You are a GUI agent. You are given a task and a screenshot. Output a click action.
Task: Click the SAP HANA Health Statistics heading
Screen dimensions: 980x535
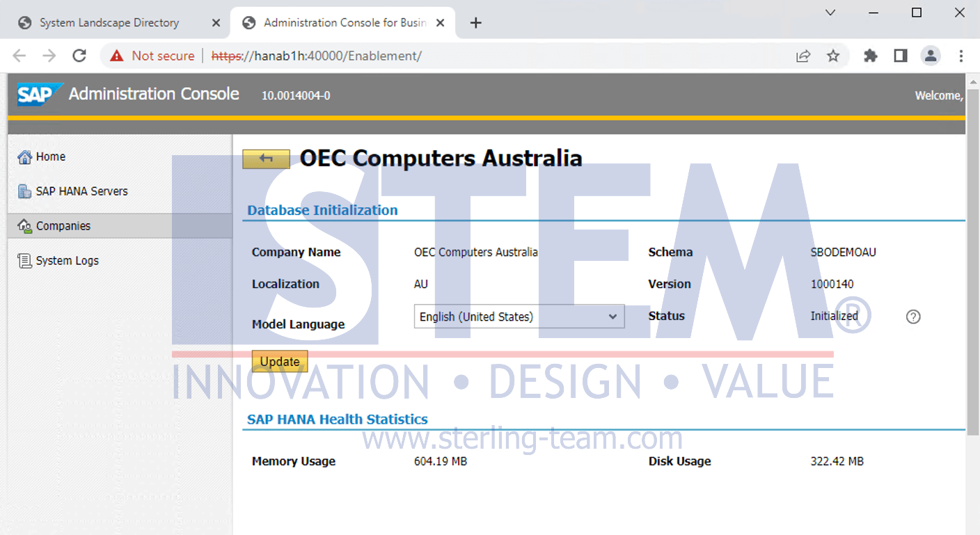338,420
